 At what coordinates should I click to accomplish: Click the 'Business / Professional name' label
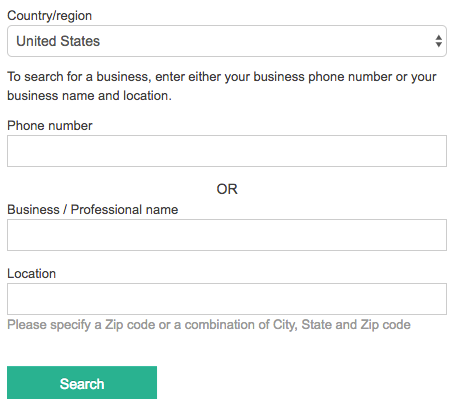pyautogui.click(x=93, y=210)
